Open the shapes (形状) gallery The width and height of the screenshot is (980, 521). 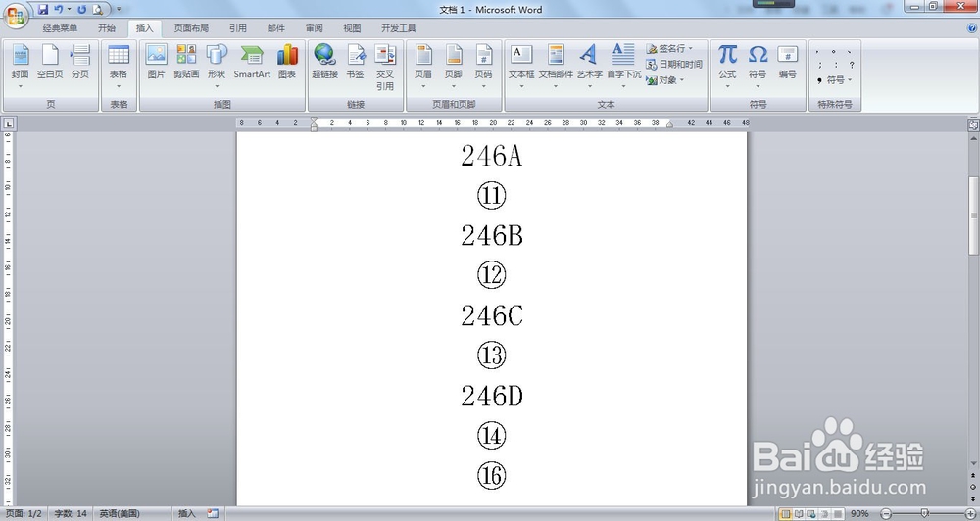pos(217,66)
